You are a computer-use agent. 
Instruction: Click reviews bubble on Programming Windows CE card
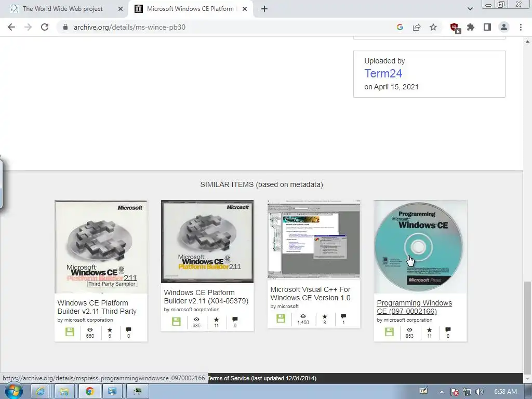point(448,329)
